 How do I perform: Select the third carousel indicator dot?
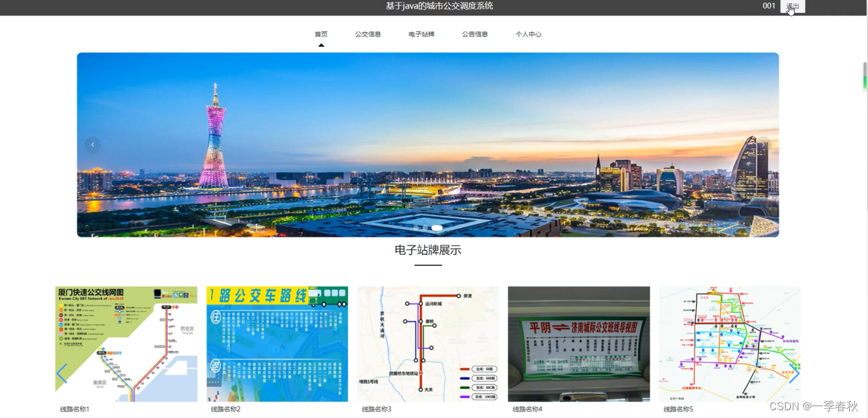pyautogui.click(x=437, y=227)
